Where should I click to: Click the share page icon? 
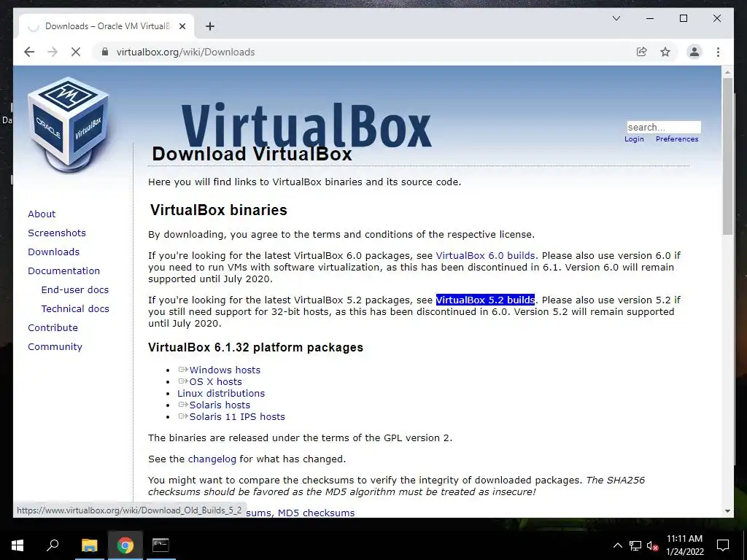tap(642, 52)
